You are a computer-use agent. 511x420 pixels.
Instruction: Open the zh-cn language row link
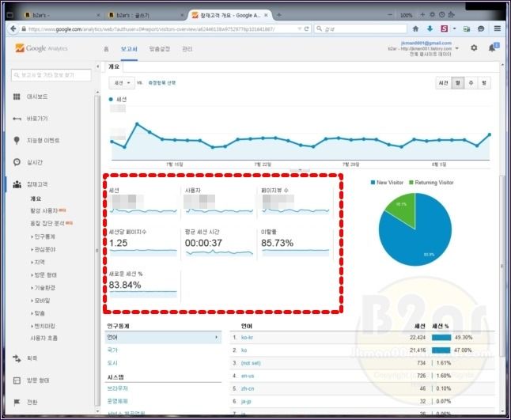coord(248,388)
